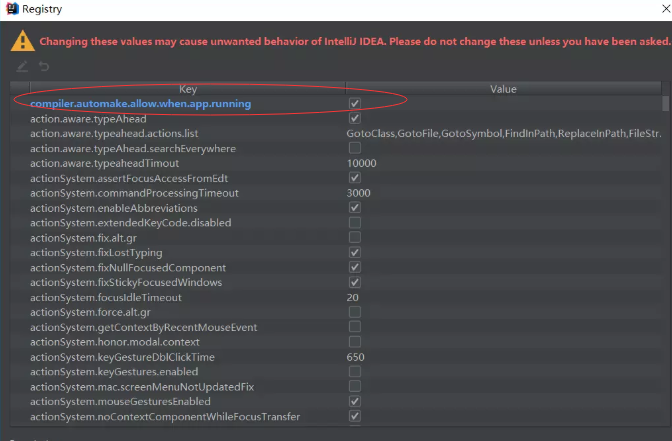This screenshot has height=441, width=672.
Task: Toggle actionSystem.assertFocusAccessFromEdt checkbox
Action: coord(354,178)
